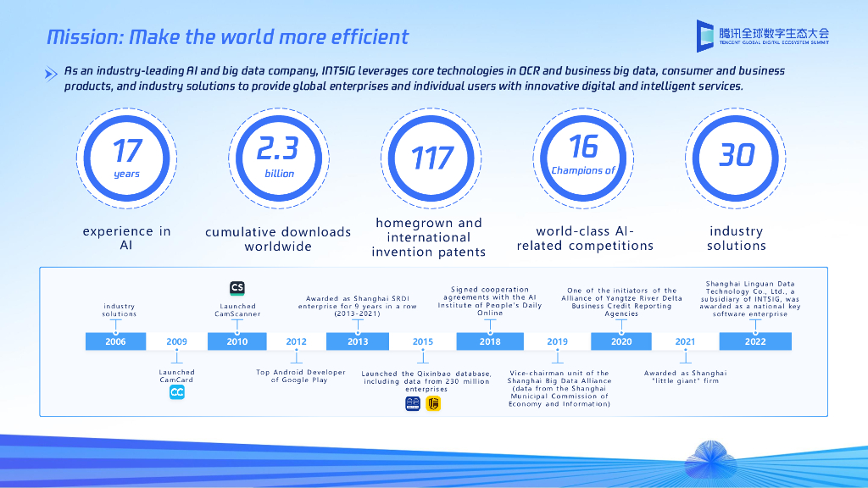Image resolution: width=868 pixels, height=488 pixels.
Task: Click the intro paragraph about INTSIG
Action: [424, 79]
